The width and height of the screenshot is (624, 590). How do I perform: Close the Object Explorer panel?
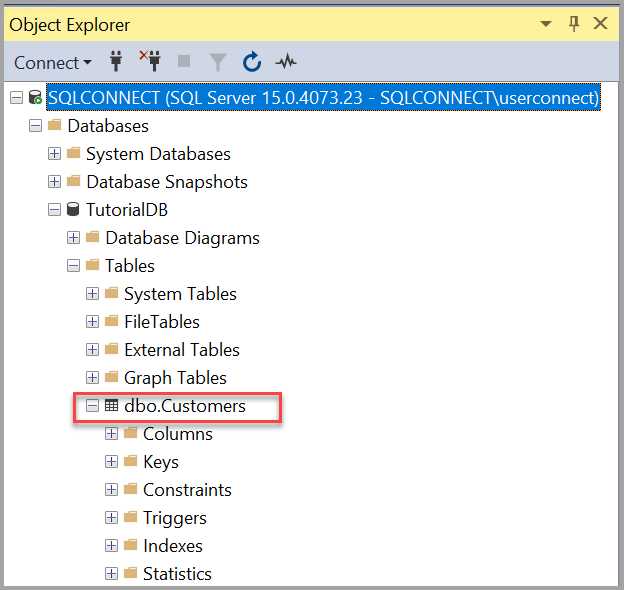point(600,23)
